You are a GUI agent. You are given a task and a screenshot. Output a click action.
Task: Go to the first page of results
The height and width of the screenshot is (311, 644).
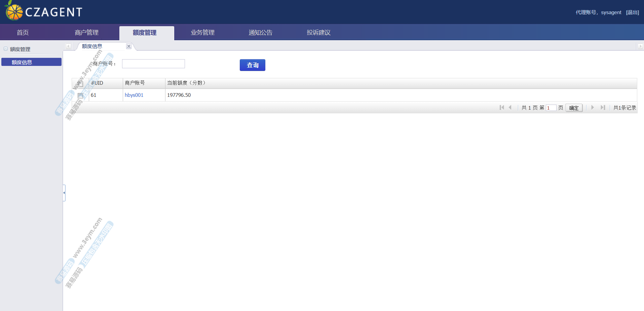click(502, 108)
